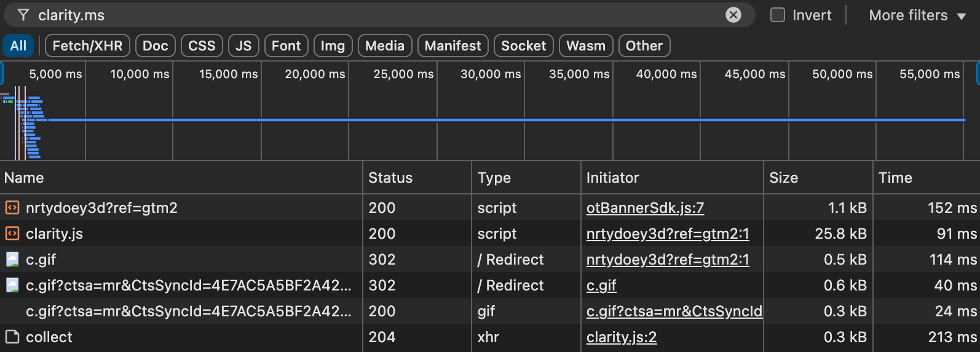Image resolution: width=980 pixels, height=352 pixels.
Task: Enable the Invert checkbox
Action: (778, 15)
